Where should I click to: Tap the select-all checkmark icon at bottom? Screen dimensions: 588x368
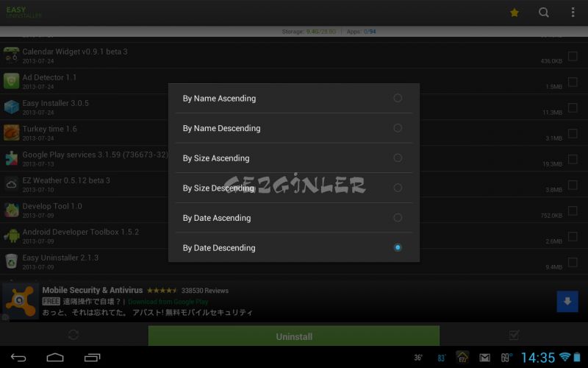tap(514, 335)
